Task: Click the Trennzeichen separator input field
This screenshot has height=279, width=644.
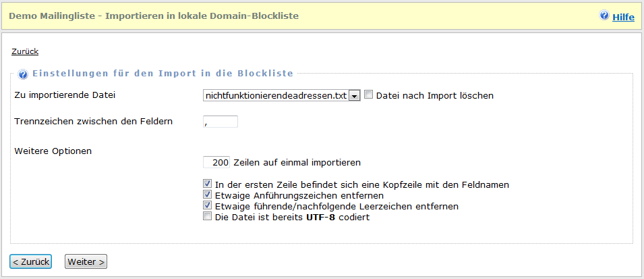Action: pos(221,122)
